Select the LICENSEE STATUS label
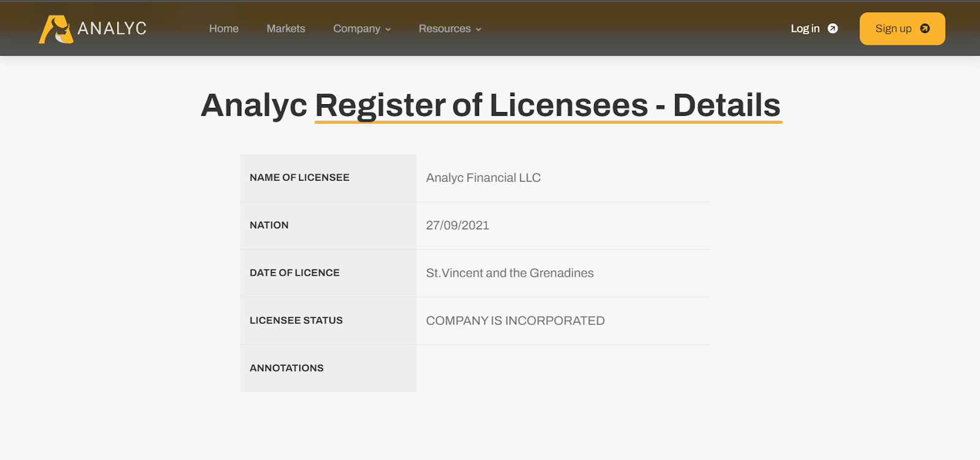The image size is (980, 460). (x=296, y=320)
